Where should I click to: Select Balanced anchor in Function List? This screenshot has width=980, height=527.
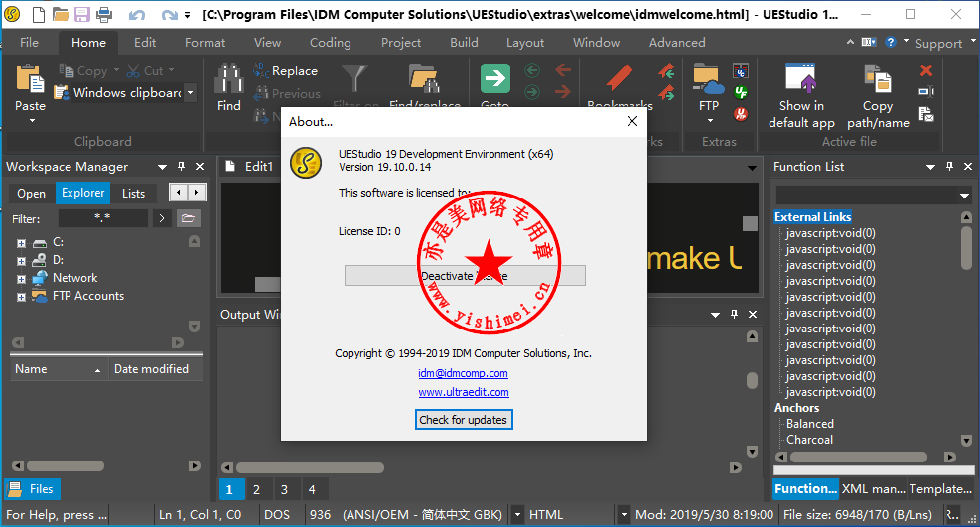[x=810, y=424]
